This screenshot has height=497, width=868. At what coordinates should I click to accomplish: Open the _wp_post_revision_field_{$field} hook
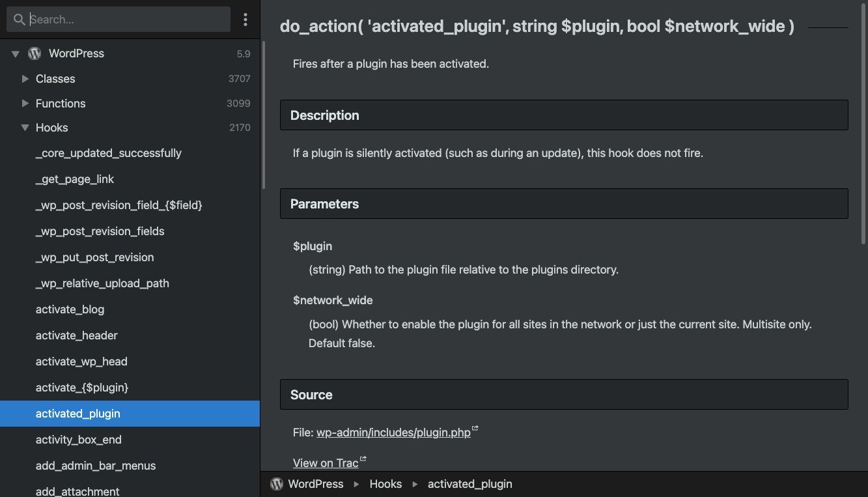(130, 205)
